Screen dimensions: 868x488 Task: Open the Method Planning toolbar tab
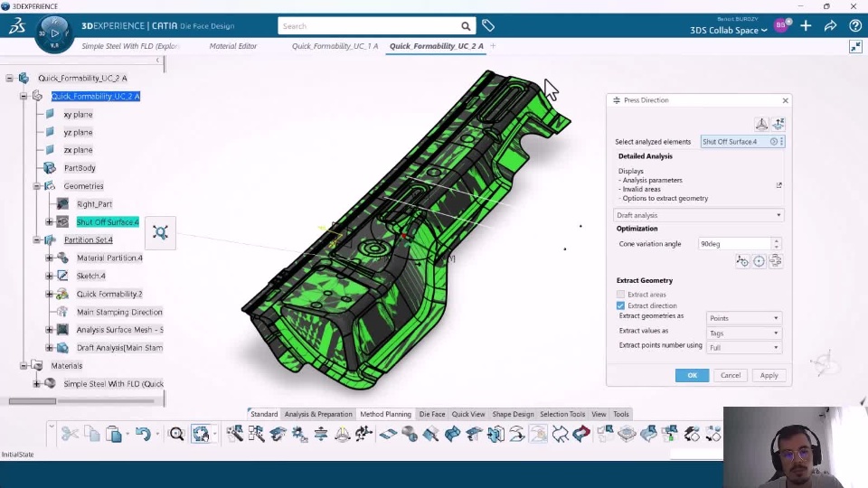point(385,414)
